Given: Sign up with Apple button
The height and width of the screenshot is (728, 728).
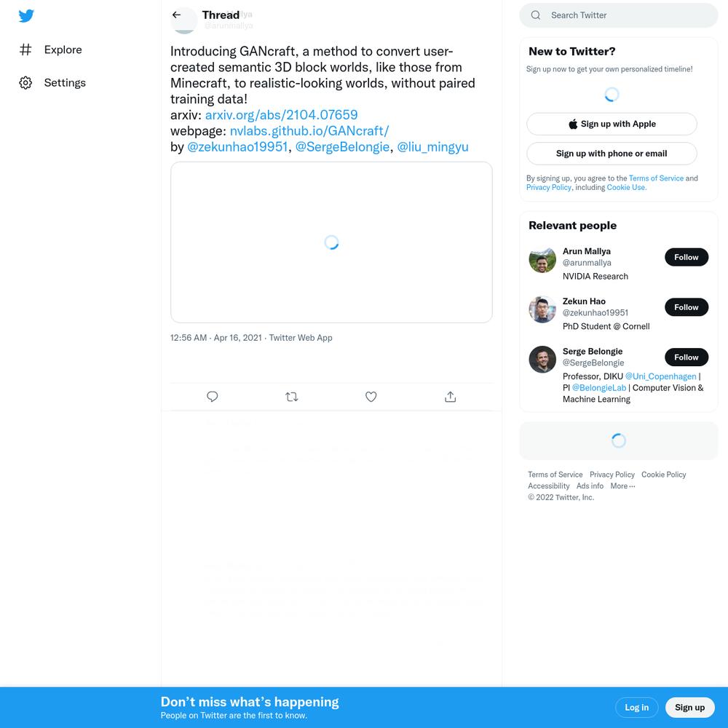Looking at the screenshot, I should click(612, 124).
